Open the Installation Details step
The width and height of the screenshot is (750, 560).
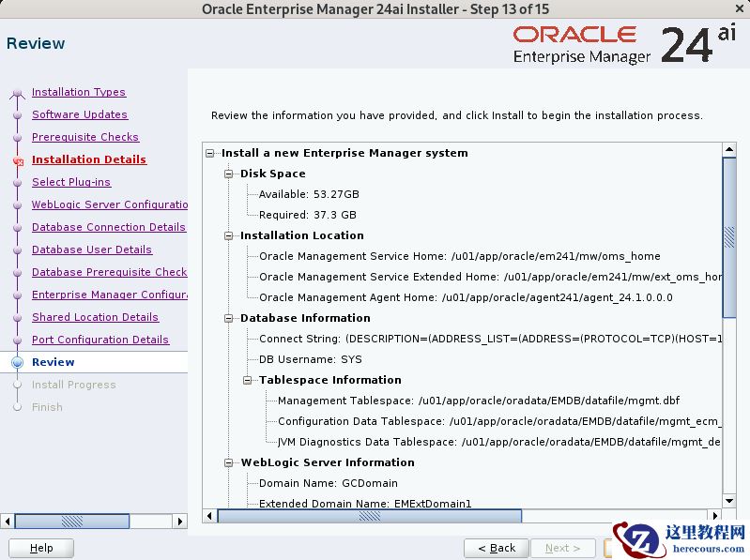89,159
